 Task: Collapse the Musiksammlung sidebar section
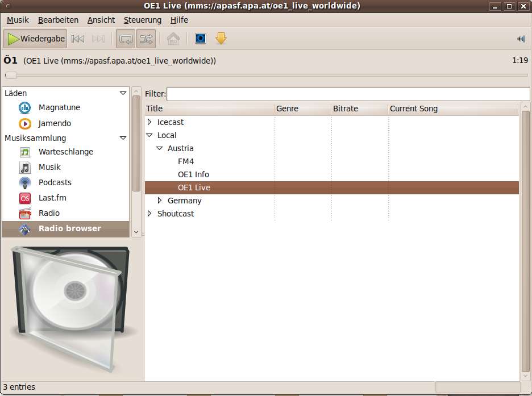123,138
